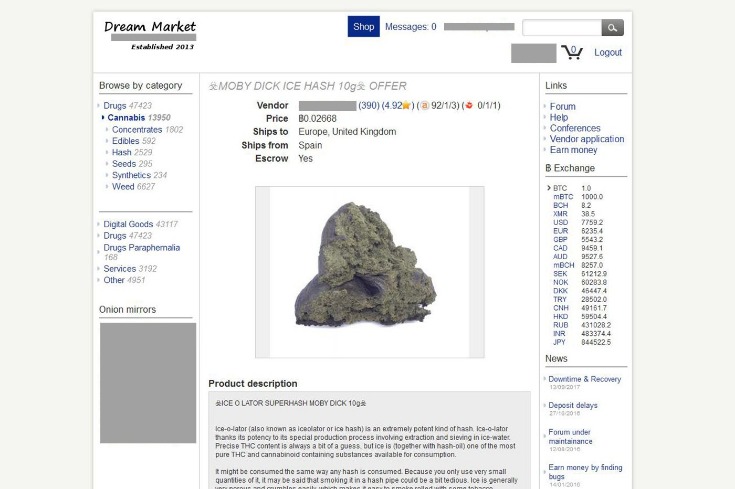Select mBTC exchange currency
Screen dimensions: 735x489
(563, 197)
